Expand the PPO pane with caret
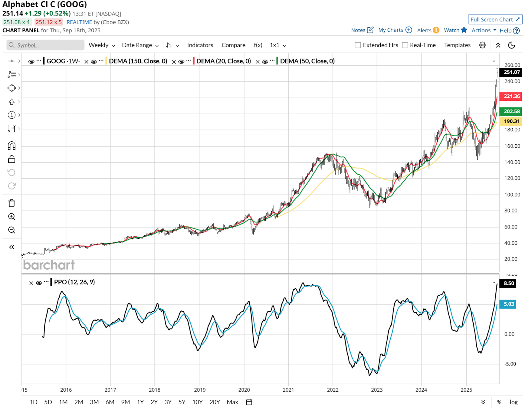Viewport: 532px width, 412px height. click(494, 283)
